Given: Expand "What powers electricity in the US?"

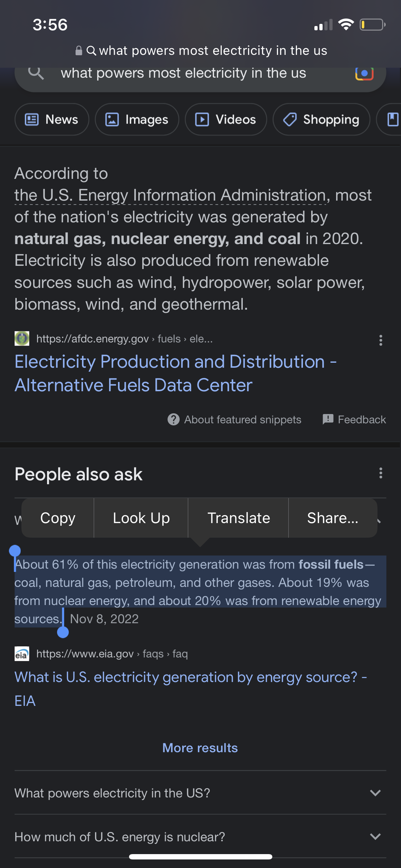Looking at the screenshot, I should [375, 793].
